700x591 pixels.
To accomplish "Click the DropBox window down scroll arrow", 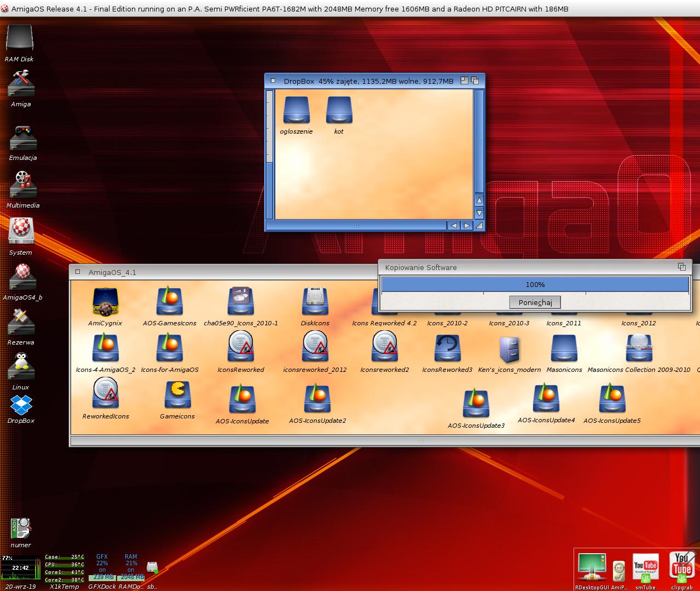I will [x=479, y=213].
